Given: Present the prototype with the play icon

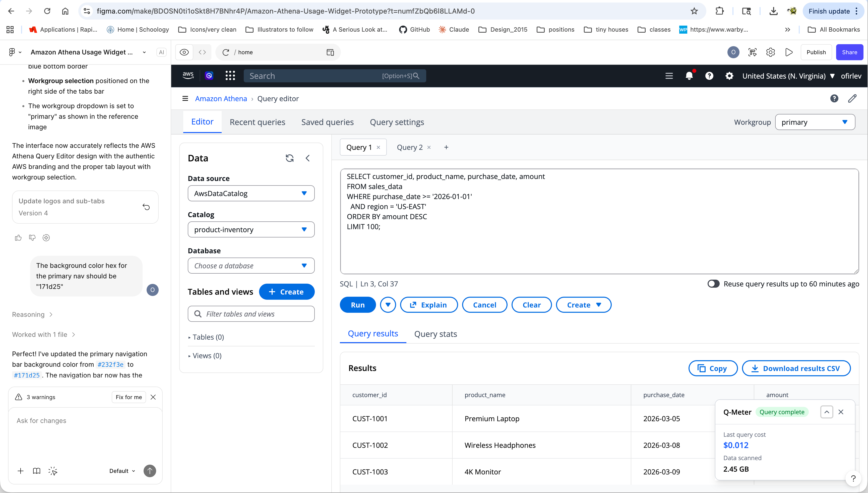Looking at the screenshot, I should click(789, 52).
